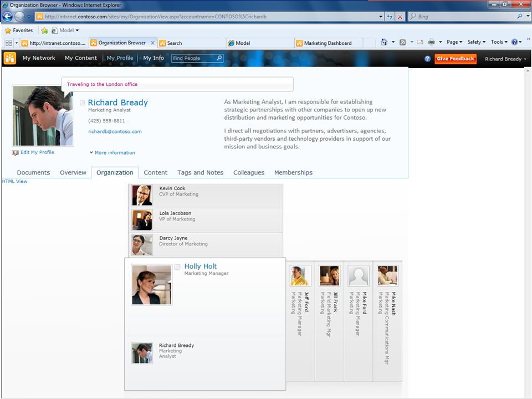Click the Print icon

click(432, 42)
